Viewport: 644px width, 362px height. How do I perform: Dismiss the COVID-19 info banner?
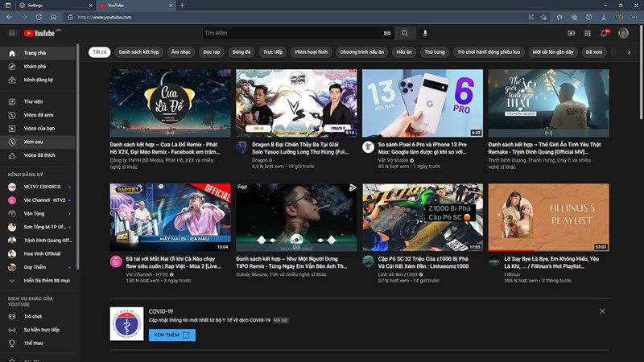[x=602, y=311]
